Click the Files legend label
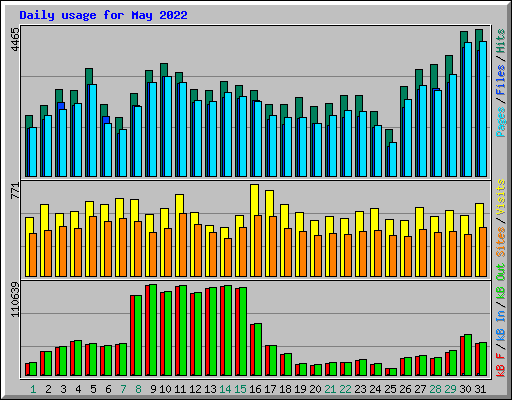Screen dimensions: 512x400 point(501,80)
